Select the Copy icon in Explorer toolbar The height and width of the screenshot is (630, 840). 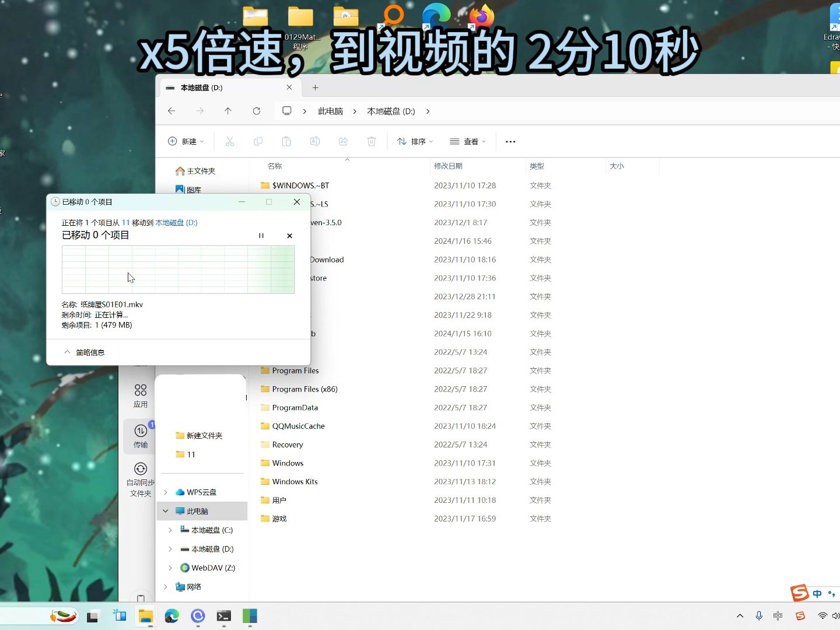(258, 141)
